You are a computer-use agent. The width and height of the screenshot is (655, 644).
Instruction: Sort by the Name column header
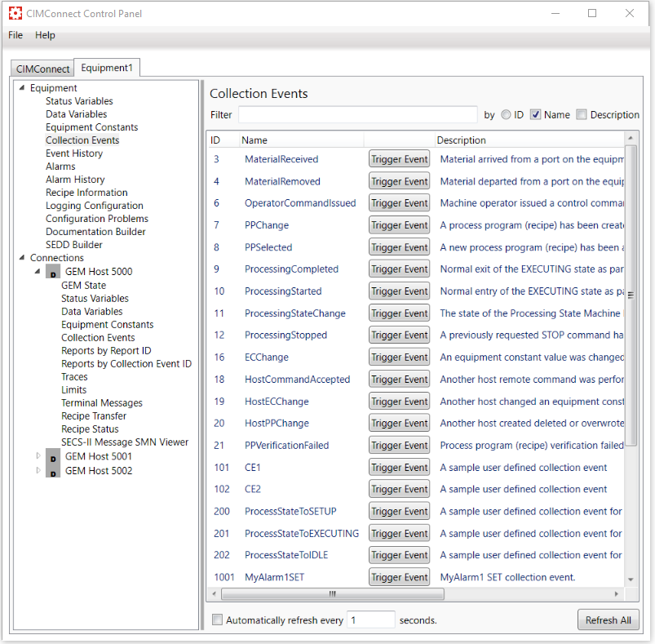click(301, 140)
